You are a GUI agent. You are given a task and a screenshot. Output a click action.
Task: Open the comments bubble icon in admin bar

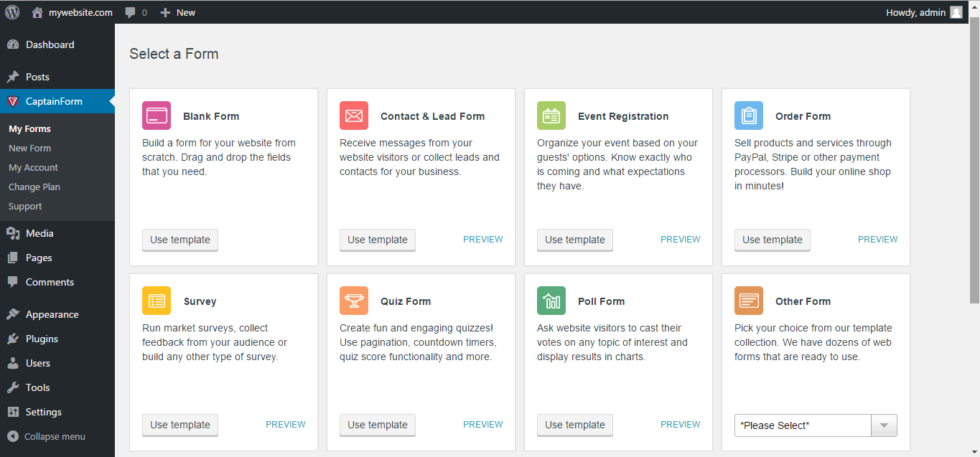click(x=130, y=13)
